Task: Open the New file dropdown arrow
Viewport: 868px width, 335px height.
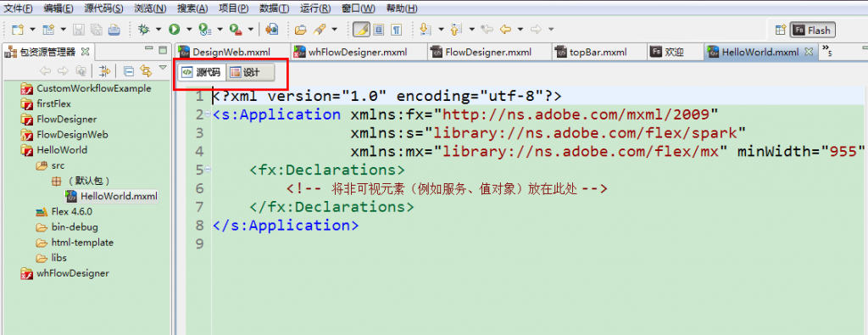Action: [33, 30]
